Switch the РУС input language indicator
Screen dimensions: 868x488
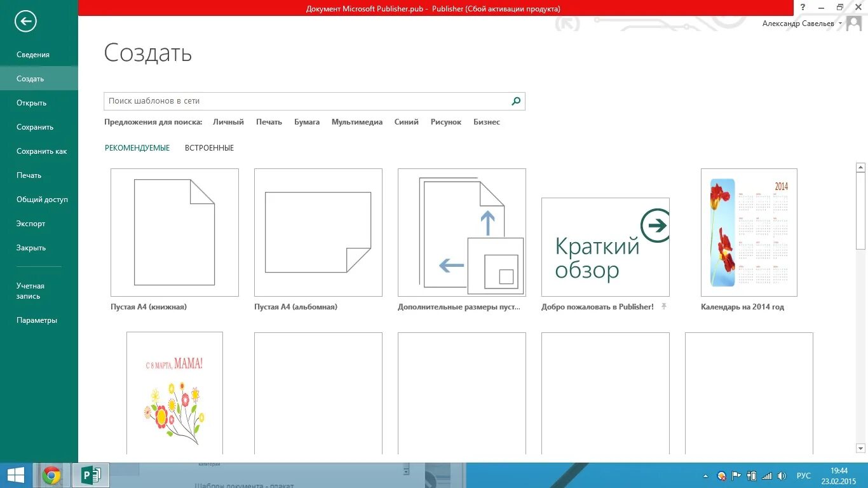point(804,476)
